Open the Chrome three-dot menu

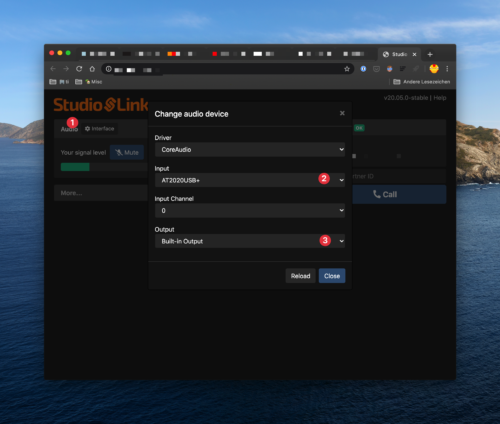(x=447, y=69)
